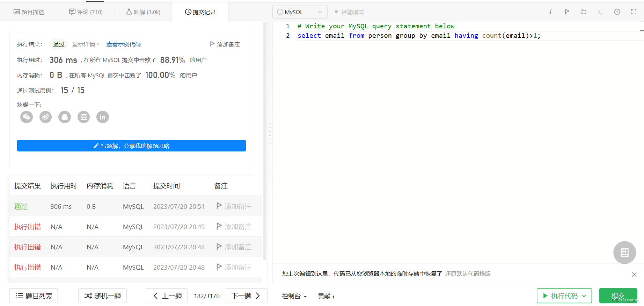Click the 306 ms runtime cell
The height and width of the screenshot is (306, 644).
(x=61, y=206)
